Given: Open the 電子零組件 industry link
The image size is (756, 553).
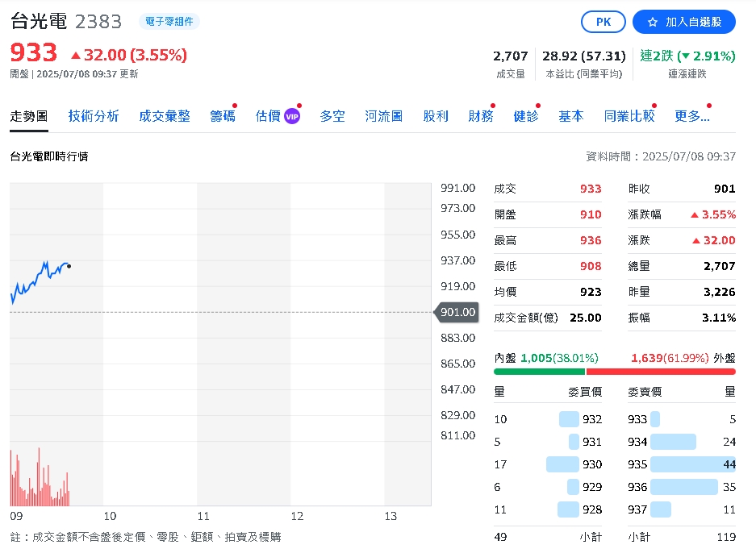Looking at the screenshot, I should pos(169,19).
